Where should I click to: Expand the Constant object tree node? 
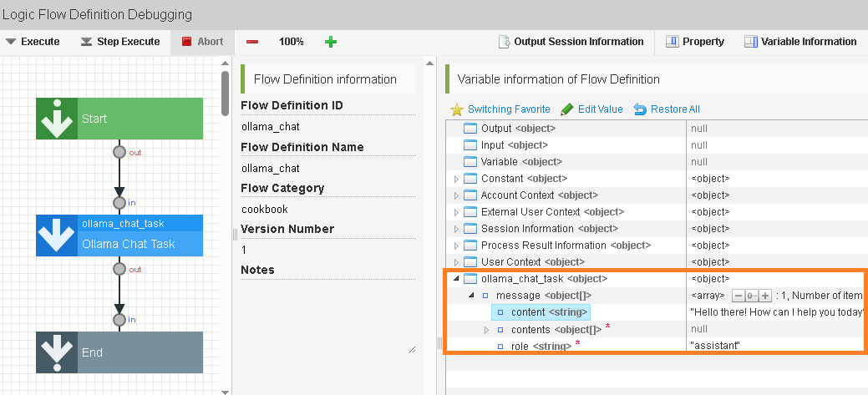click(x=456, y=179)
